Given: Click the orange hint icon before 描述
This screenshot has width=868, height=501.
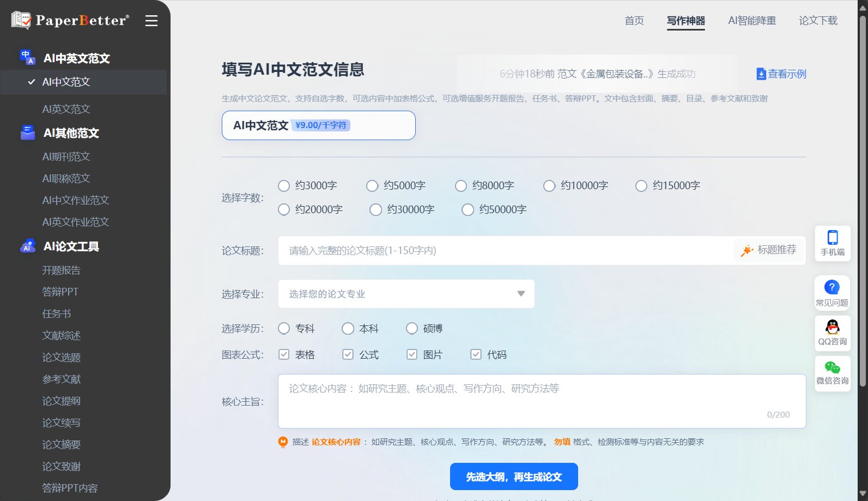Looking at the screenshot, I should tap(283, 442).
